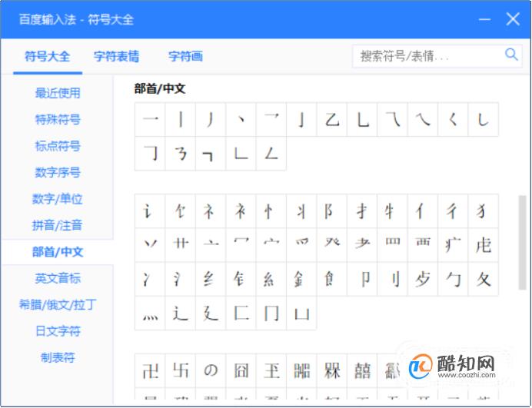
Task: Select 制表符 in the sidebar
Action: 58,357
